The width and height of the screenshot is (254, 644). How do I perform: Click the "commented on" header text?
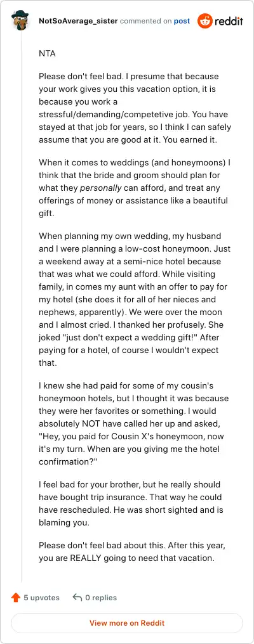(145, 21)
